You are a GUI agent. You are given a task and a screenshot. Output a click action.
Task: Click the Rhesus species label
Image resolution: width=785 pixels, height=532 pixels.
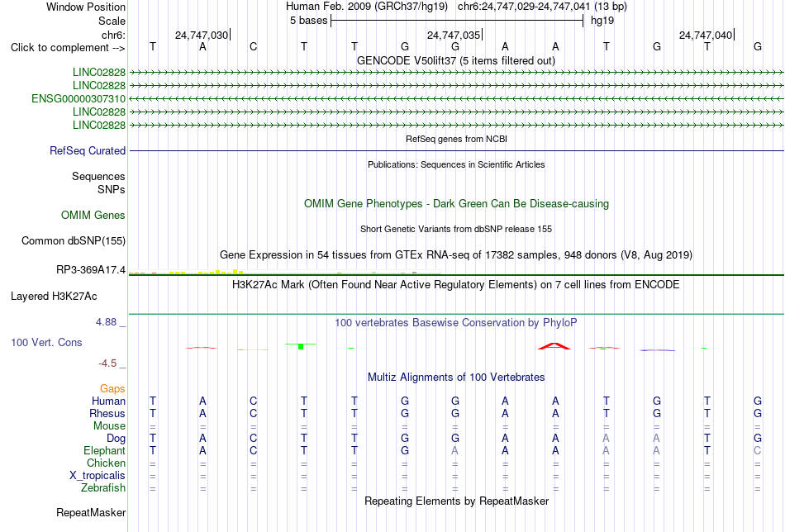pos(107,414)
